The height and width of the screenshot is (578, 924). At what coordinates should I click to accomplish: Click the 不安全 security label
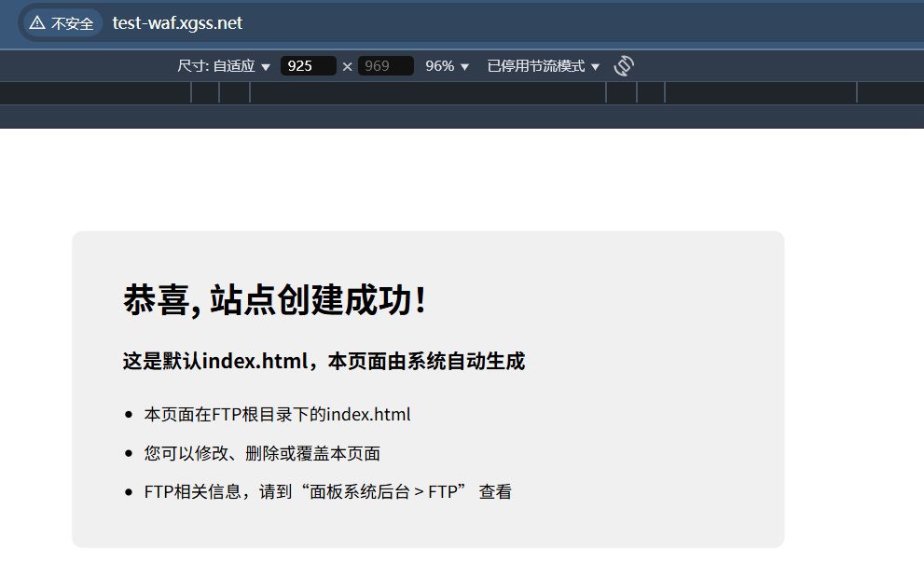[x=73, y=23]
